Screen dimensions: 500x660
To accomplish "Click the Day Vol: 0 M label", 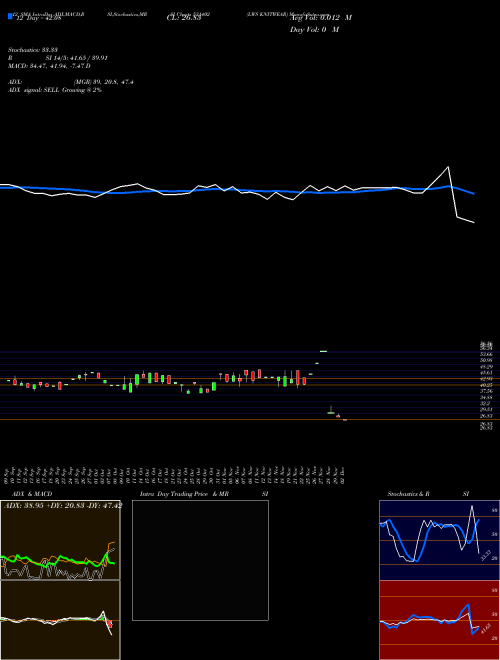I will [x=314, y=29].
